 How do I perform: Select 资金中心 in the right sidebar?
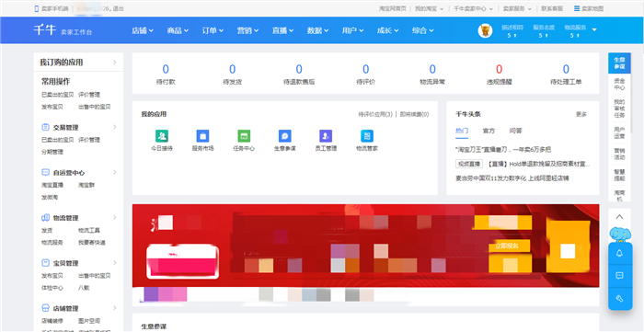(619, 84)
